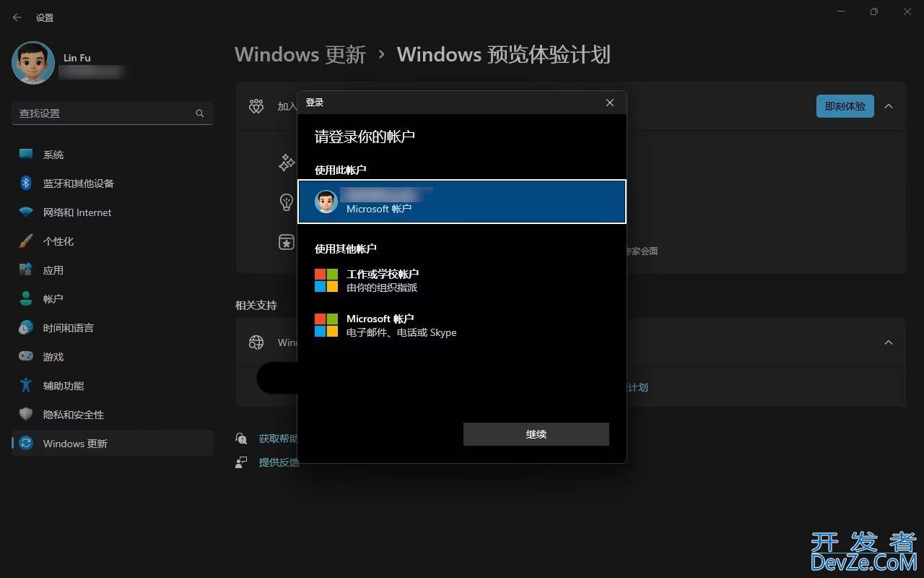Select 时间和语言 in sidebar
924x578 pixels.
[x=112, y=328]
